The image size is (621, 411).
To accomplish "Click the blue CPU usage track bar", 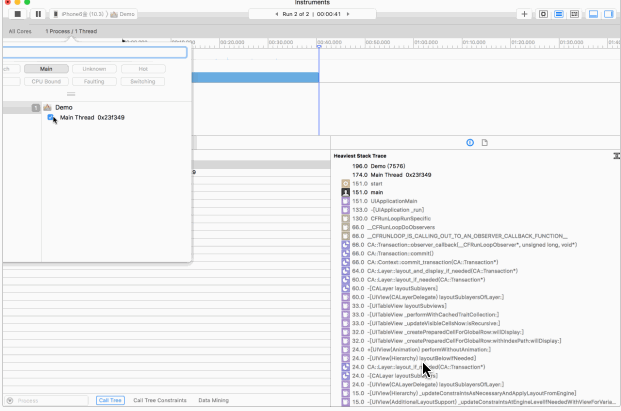I will 255,77.
